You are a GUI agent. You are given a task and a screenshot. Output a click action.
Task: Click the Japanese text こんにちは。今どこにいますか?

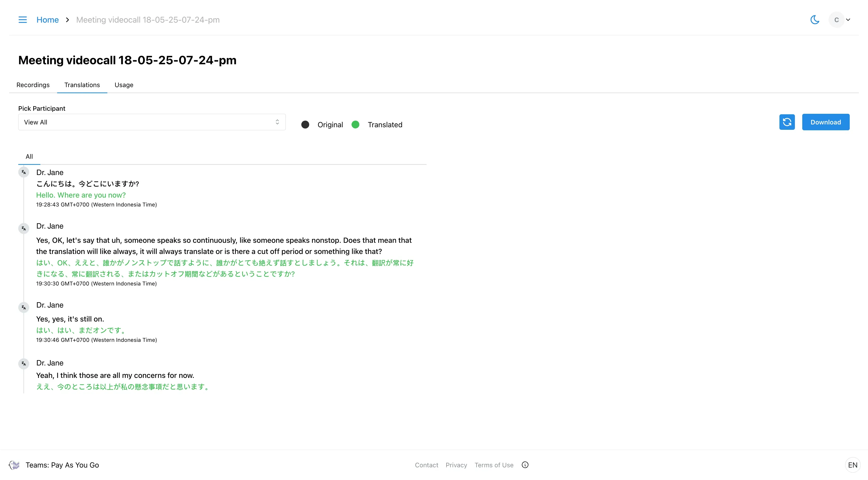point(88,184)
